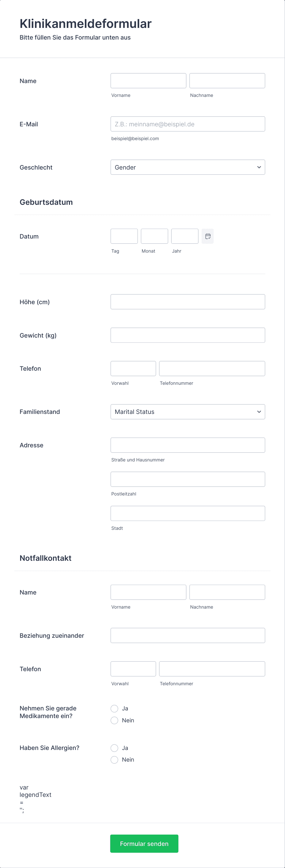Open the date picker calendar icon
The image size is (285, 868).
207,236
